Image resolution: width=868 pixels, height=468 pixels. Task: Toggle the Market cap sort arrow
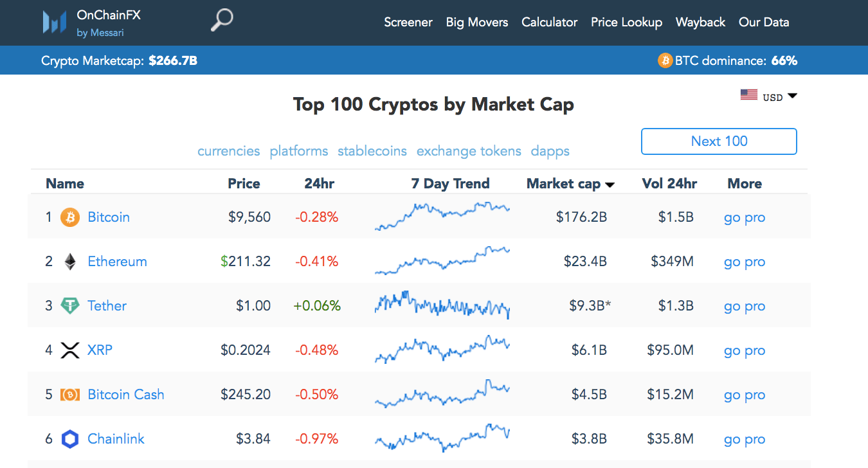(x=610, y=184)
